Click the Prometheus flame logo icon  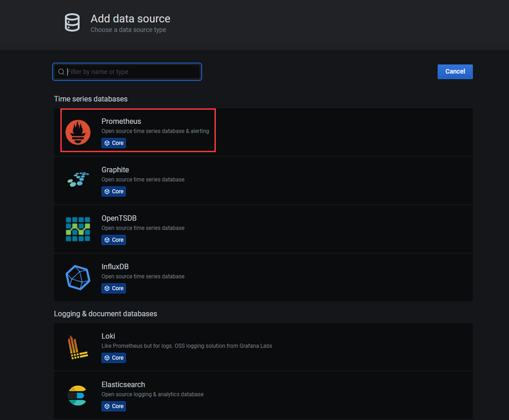coord(78,132)
